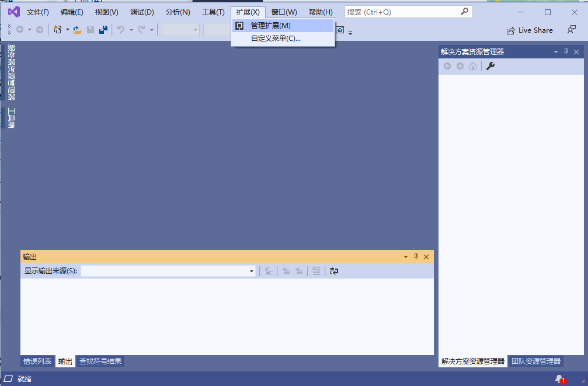Select 管理扩展(M) menu entry
The height and width of the screenshot is (386, 588).
(283, 26)
